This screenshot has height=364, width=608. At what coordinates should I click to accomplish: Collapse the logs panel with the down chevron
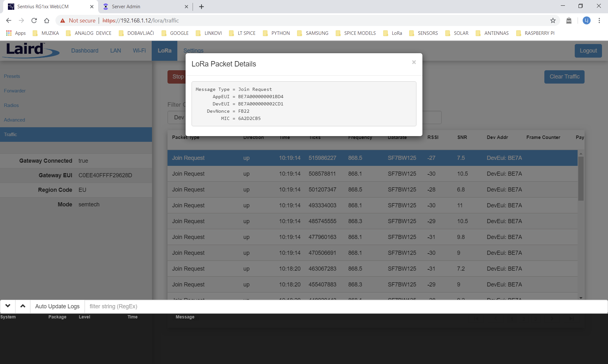tap(8, 306)
